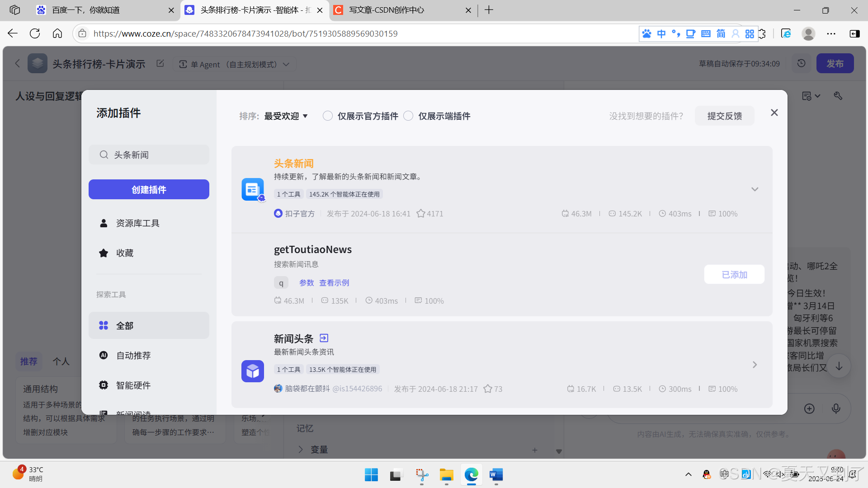This screenshot has height=488, width=868.
Task: Click the open-link icon beside 新闻头条
Action: pos(324,338)
